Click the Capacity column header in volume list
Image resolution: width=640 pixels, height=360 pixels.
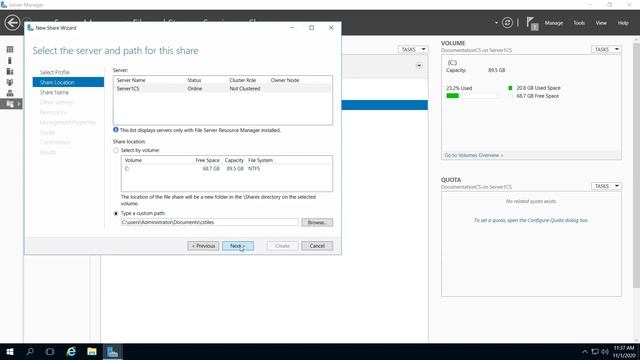[x=234, y=160]
